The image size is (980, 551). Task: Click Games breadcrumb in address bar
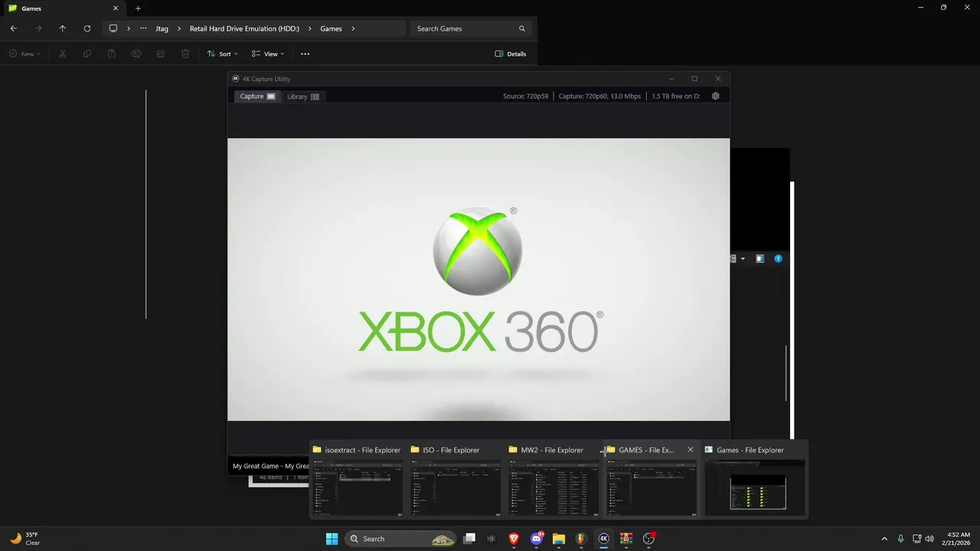331,28
